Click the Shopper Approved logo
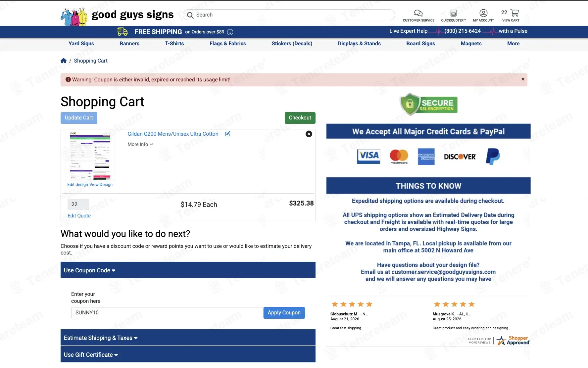Viewport: 588px width, 368px height. coord(513,341)
